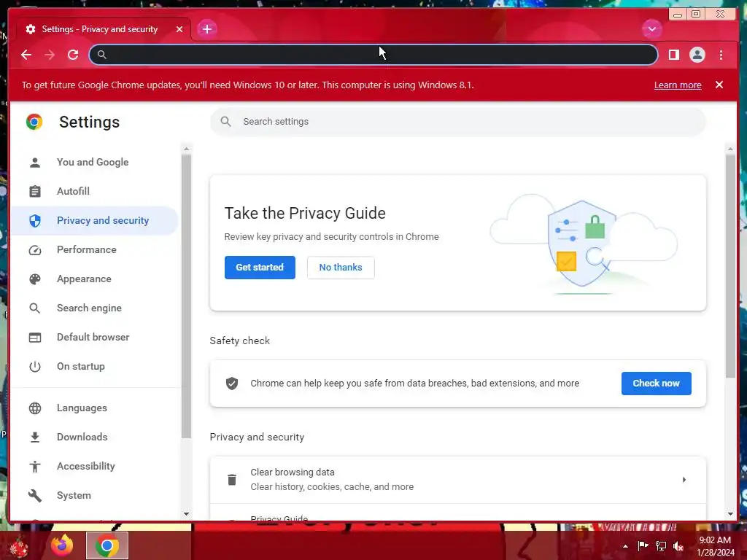Image resolution: width=747 pixels, height=560 pixels.
Task: Click the Chrome logo beside Settings
Action: pos(34,122)
